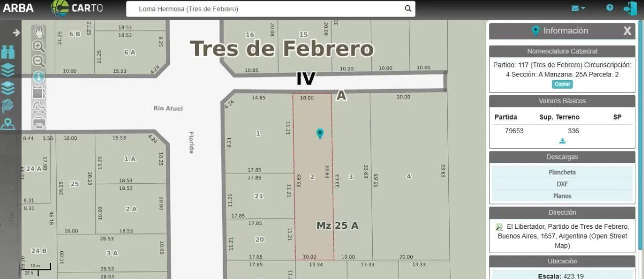Select parcel 3 A on the map
Screen dimensions: 644x279
coord(112,253)
